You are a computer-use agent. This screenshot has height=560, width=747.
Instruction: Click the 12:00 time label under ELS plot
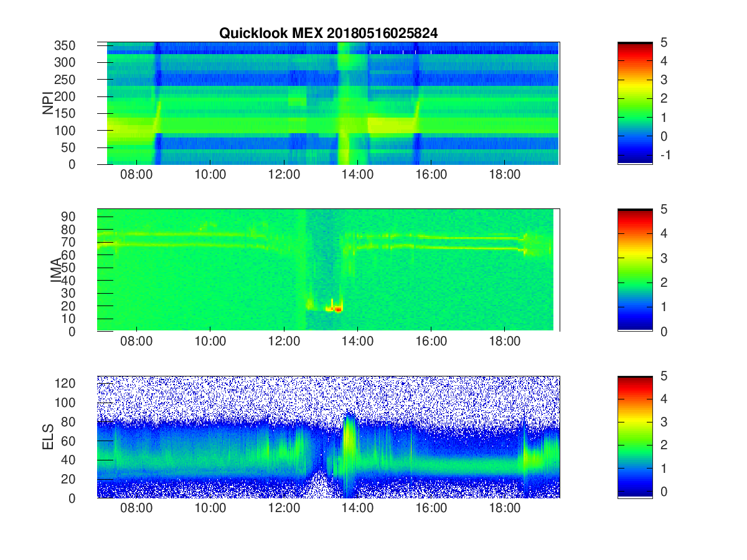284,508
